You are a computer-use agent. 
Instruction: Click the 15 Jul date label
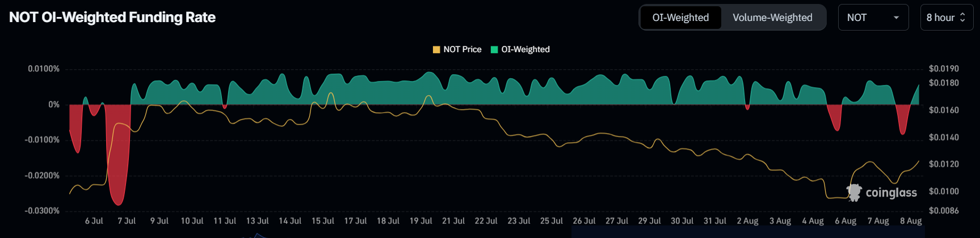click(323, 221)
